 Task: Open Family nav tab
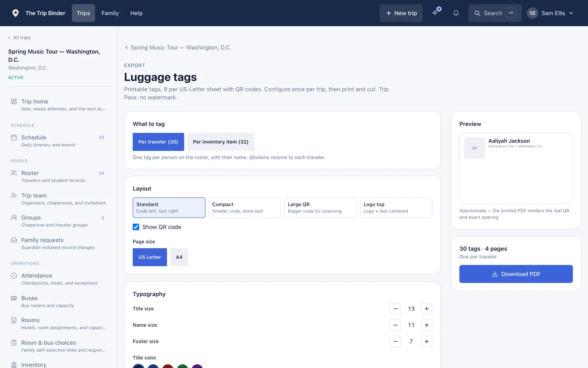coord(110,13)
